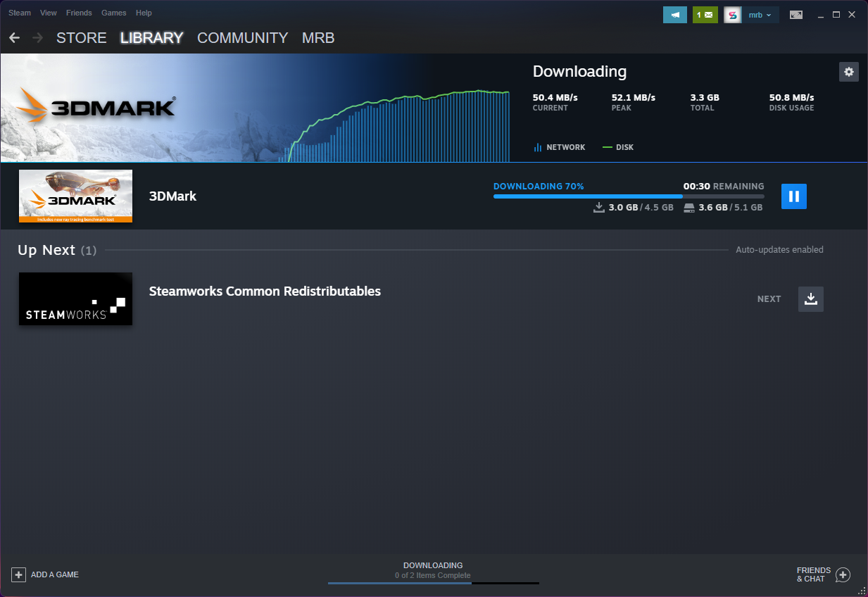This screenshot has height=597, width=868.
Task: Click the Downloading heading text
Action: pos(579,71)
